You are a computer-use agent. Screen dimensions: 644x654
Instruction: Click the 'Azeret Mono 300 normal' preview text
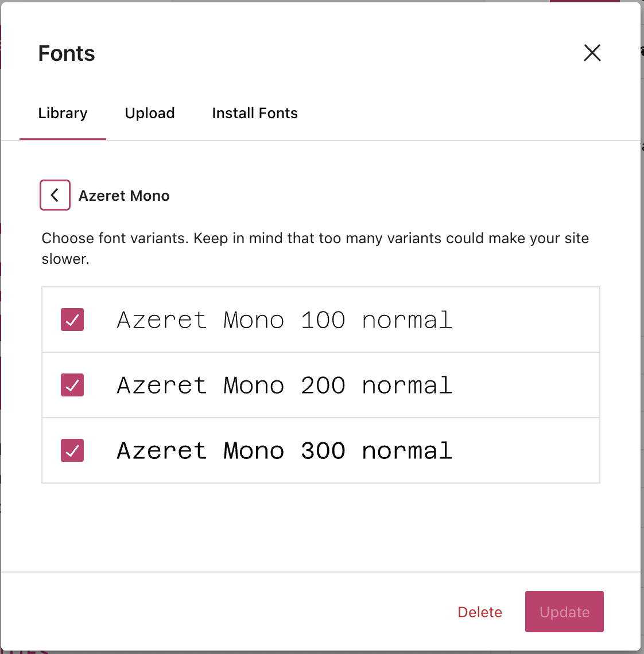click(x=284, y=451)
